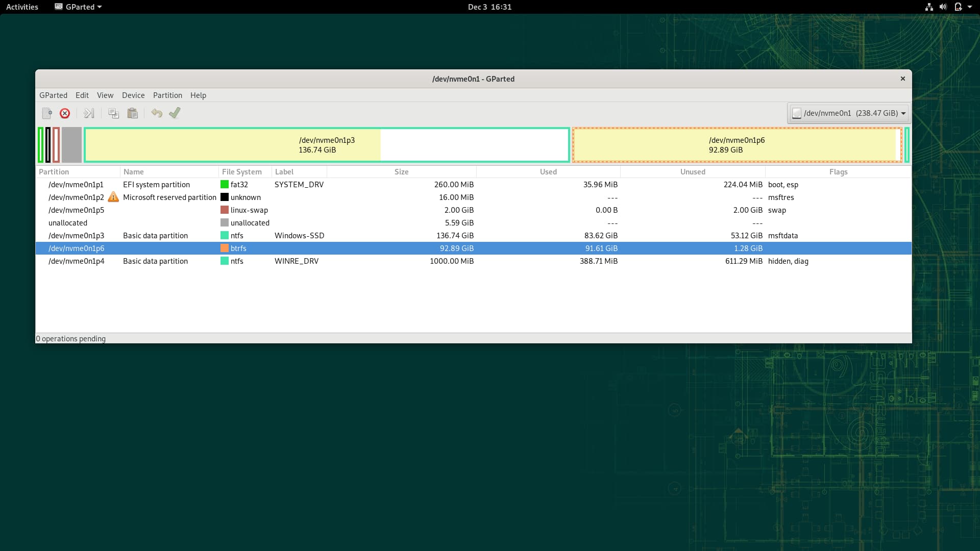
Task: Open the GParted app menu in top bar
Action: [78, 7]
